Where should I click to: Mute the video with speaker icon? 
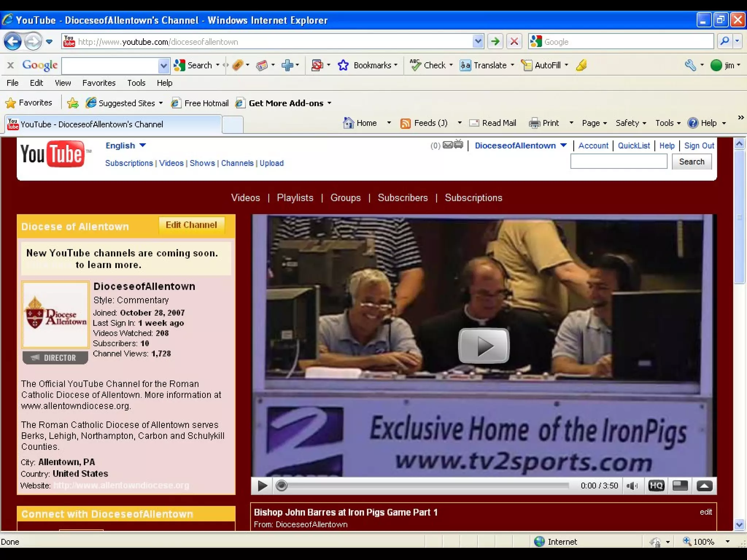631,486
